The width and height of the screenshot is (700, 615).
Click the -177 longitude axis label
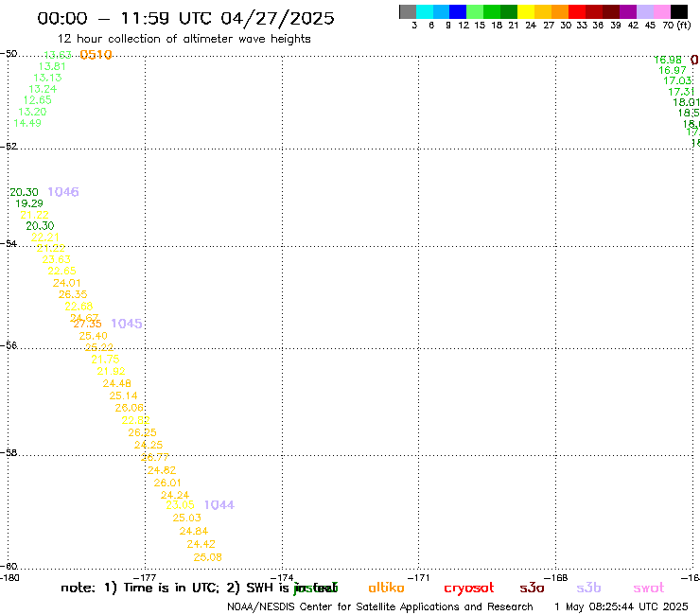[x=145, y=578]
